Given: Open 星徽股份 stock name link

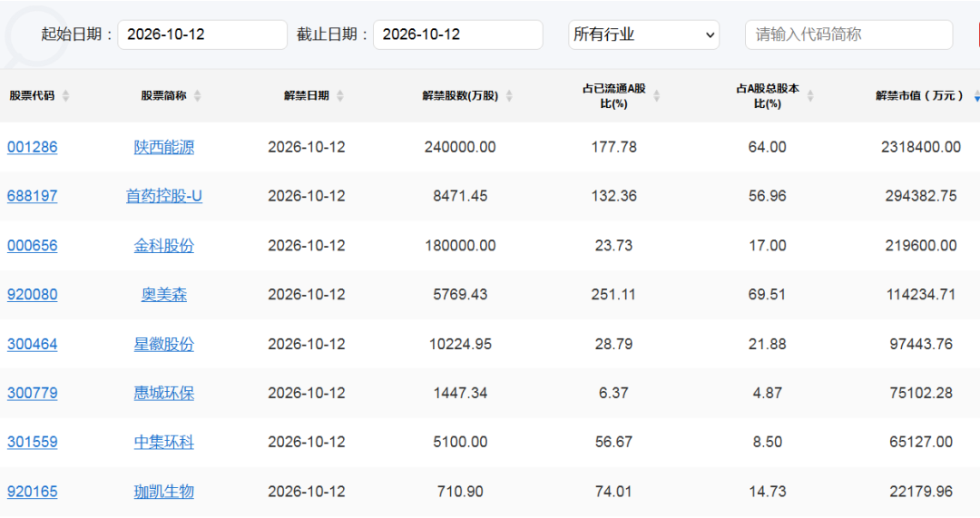Looking at the screenshot, I should [x=163, y=345].
